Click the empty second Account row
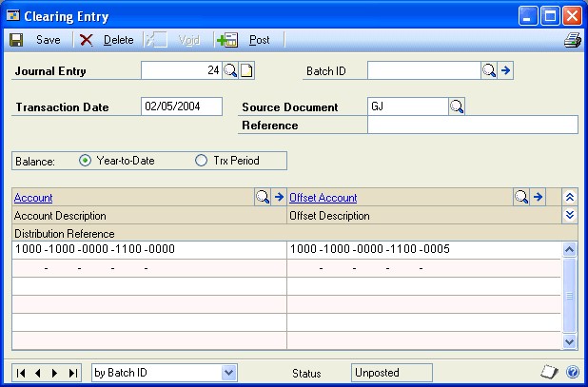The image size is (588, 387). click(149, 268)
